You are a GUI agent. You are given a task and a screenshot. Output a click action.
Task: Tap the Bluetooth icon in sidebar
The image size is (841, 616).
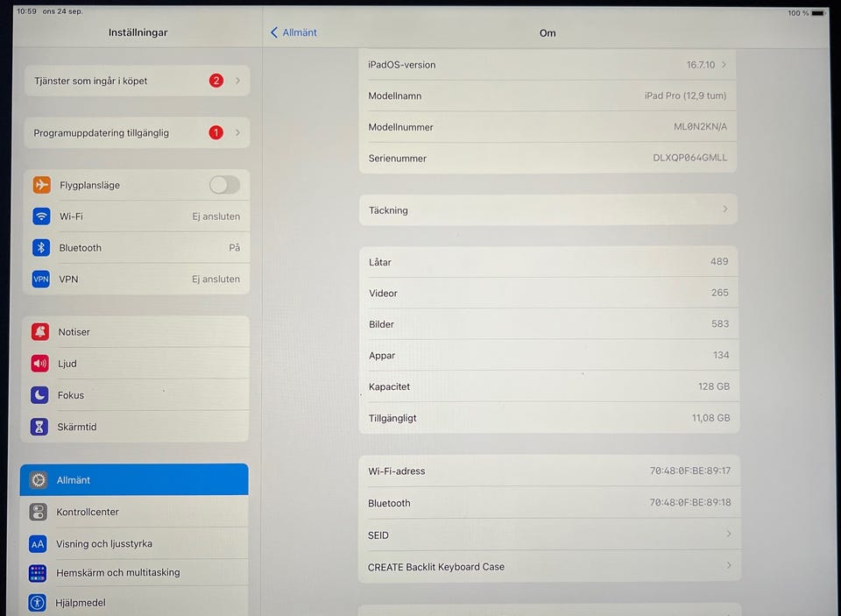pyautogui.click(x=41, y=247)
